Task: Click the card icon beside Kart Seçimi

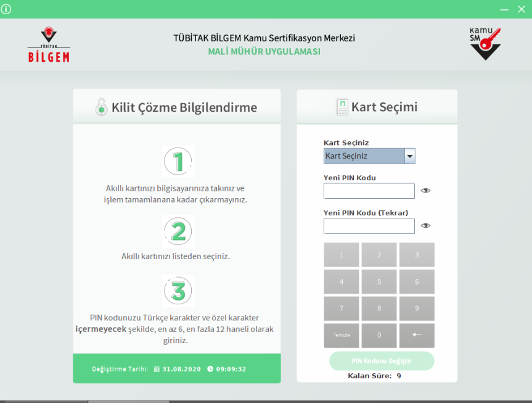Action: [x=342, y=107]
